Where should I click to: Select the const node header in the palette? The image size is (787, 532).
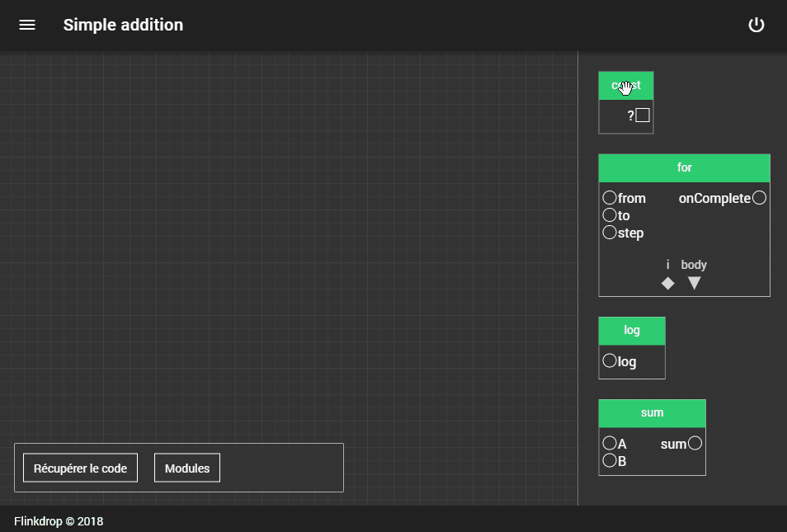coord(625,85)
